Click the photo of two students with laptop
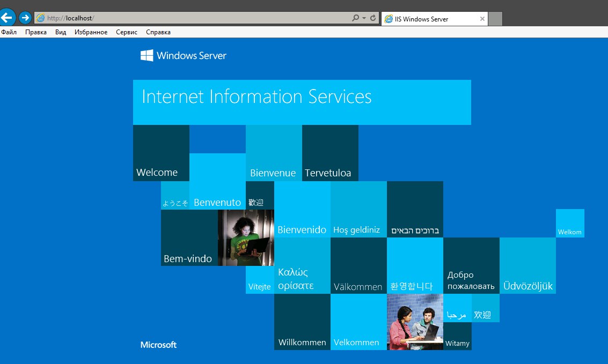The width and height of the screenshot is (608, 364). click(415, 322)
